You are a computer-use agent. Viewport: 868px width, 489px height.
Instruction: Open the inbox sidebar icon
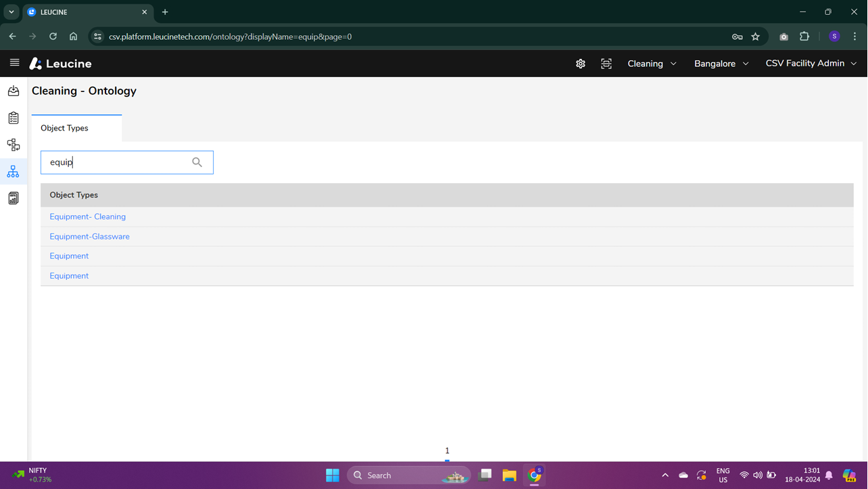click(14, 91)
